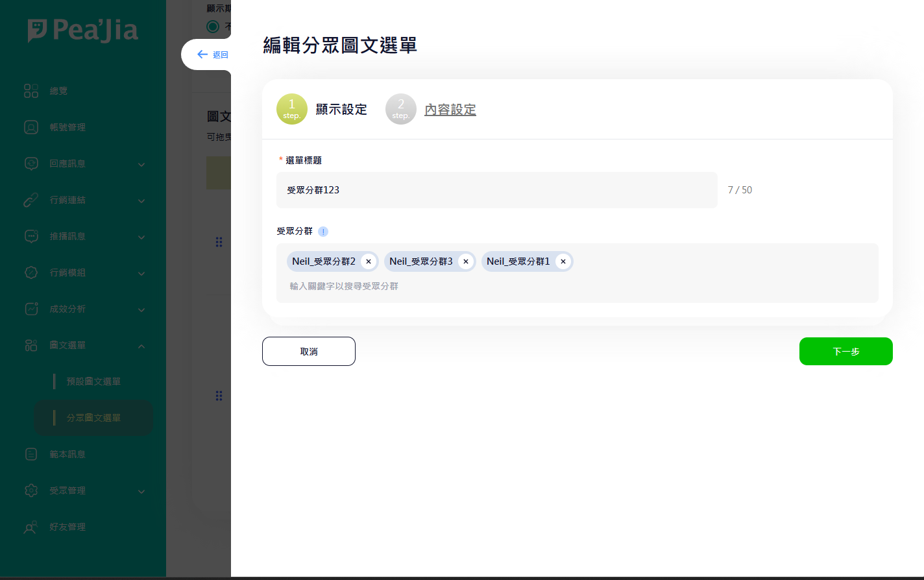Remove the Neil_受眾分群1 tag
924x580 pixels.
pos(563,261)
